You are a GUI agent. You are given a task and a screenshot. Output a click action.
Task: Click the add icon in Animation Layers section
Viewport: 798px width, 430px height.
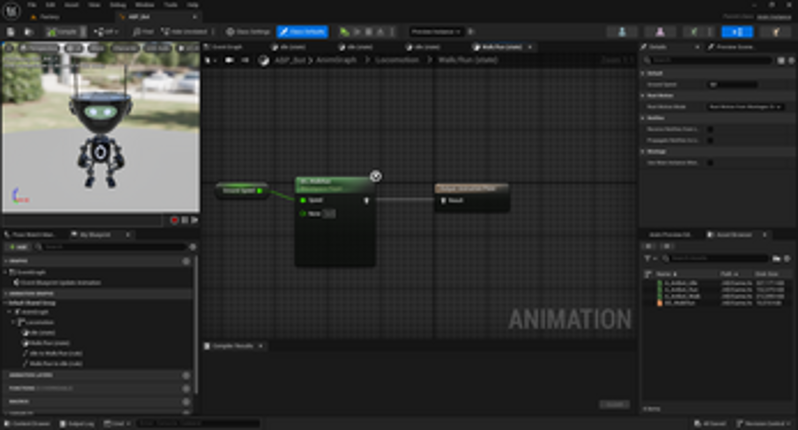(186, 375)
